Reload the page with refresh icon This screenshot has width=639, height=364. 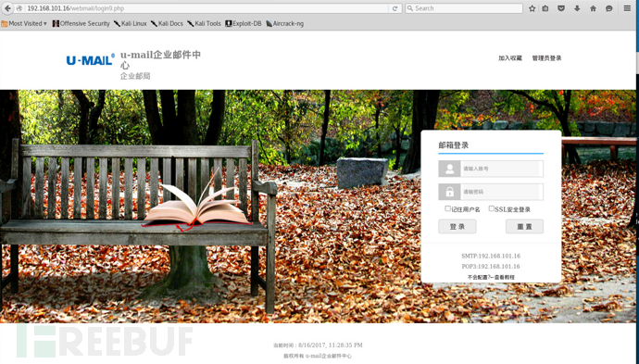tap(395, 8)
